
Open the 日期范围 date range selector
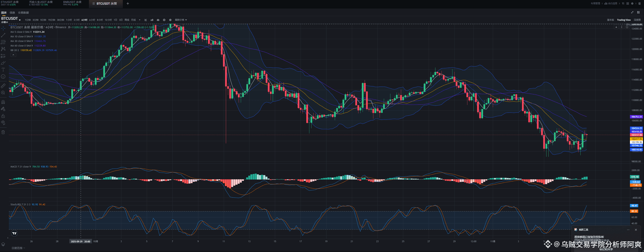pyautogui.click(x=18, y=248)
